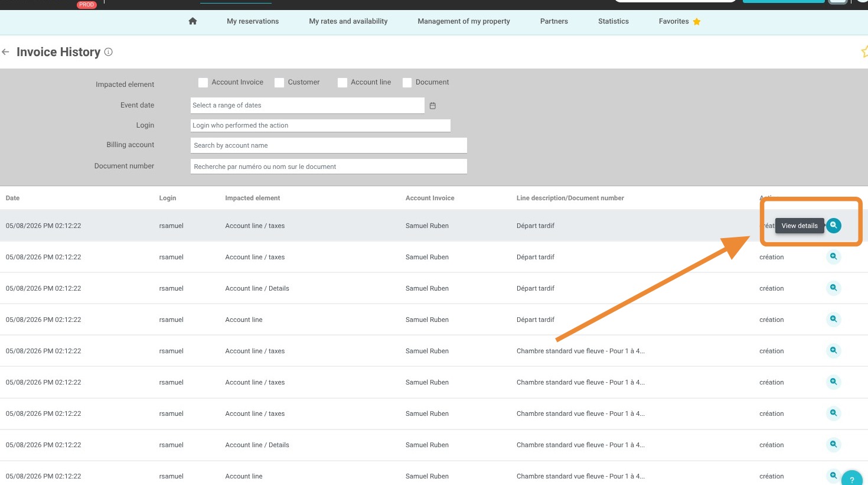Click the Invoice History page title
The width and height of the screenshot is (868, 485).
point(58,52)
